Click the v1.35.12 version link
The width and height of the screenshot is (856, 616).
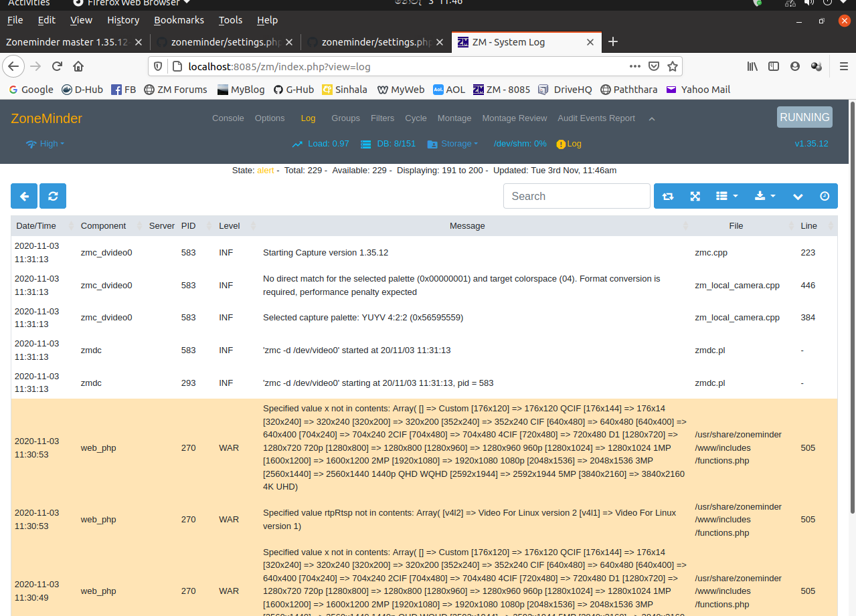[x=811, y=144]
